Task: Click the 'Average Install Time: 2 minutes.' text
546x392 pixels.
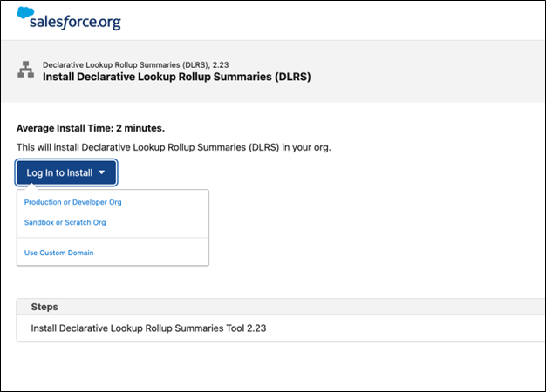Action: 91,128
